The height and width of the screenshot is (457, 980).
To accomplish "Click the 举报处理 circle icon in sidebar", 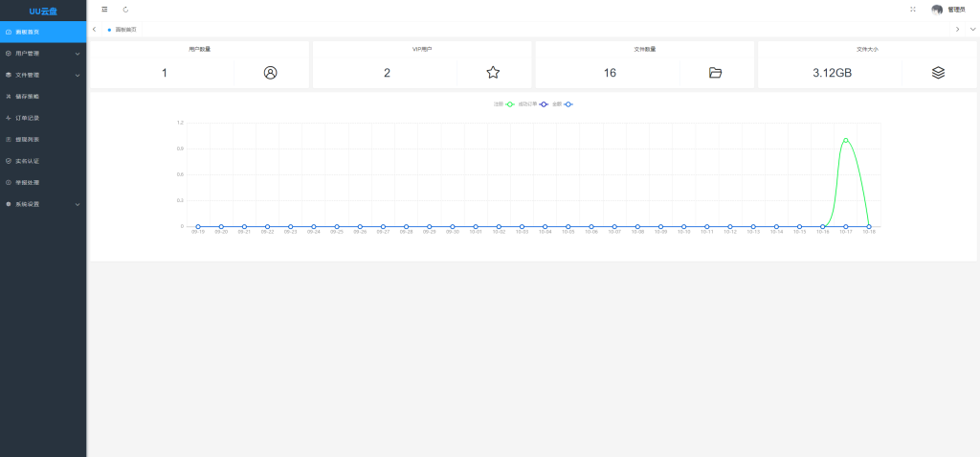I will (8, 183).
